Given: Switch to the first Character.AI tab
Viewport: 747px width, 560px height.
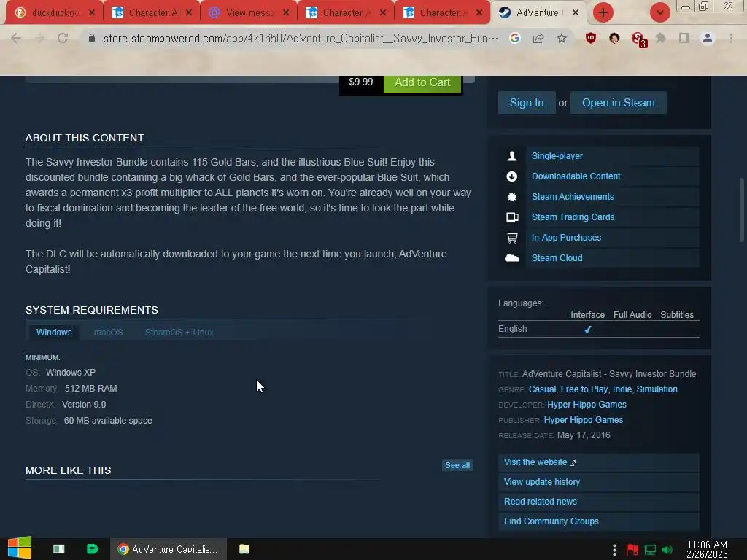Looking at the screenshot, I should coord(152,13).
